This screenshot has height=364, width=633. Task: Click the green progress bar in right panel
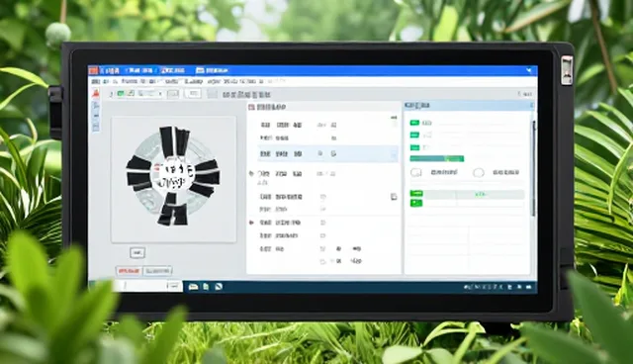click(x=437, y=158)
